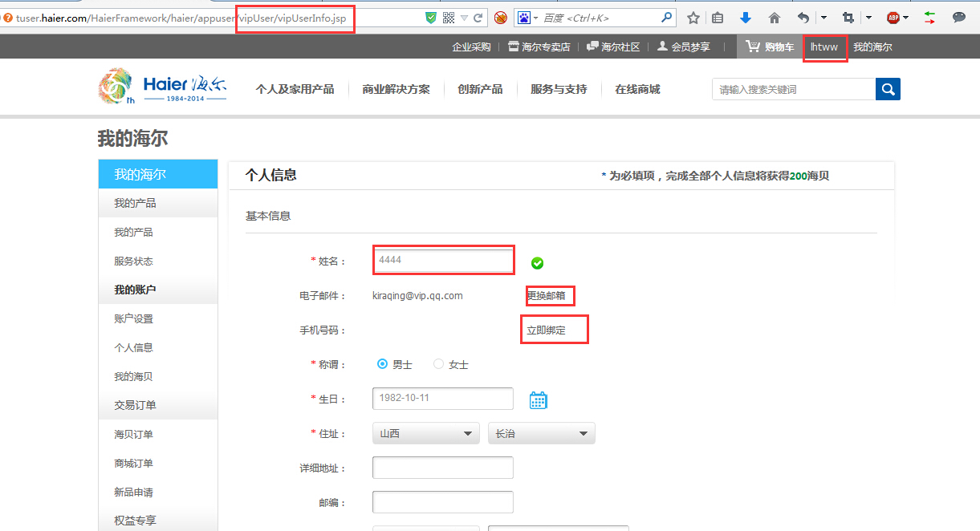Select the 女士 radio button
The height and width of the screenshot is (531, 980).
438,364
